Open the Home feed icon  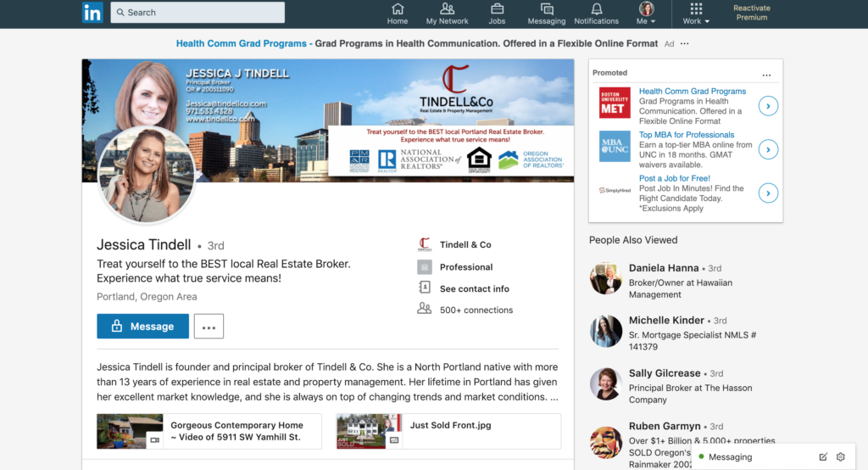[x=398, y=14]
